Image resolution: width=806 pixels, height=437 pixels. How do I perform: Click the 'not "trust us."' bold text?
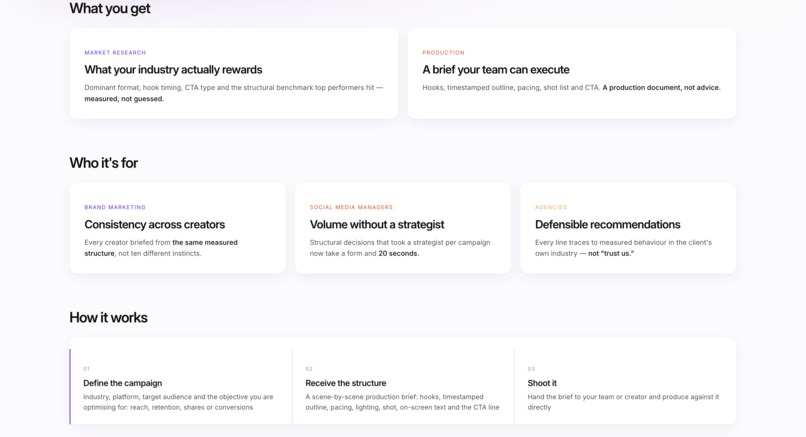611,253
